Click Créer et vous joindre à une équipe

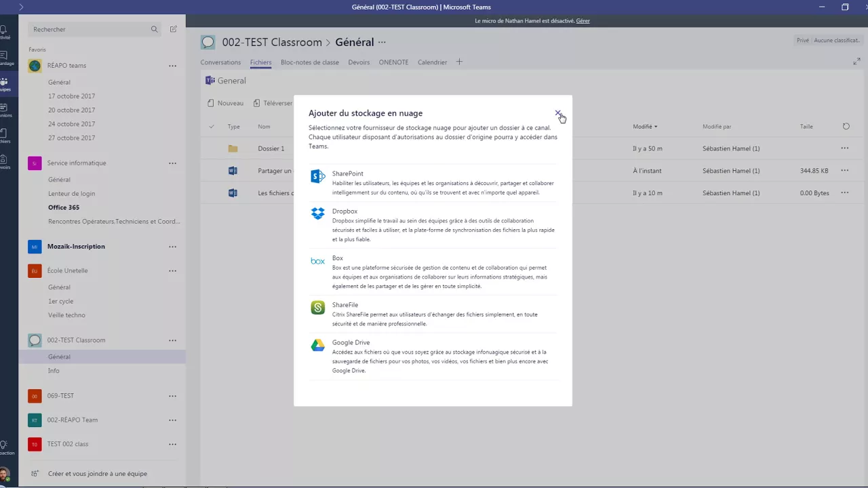(x=98, y=474)
